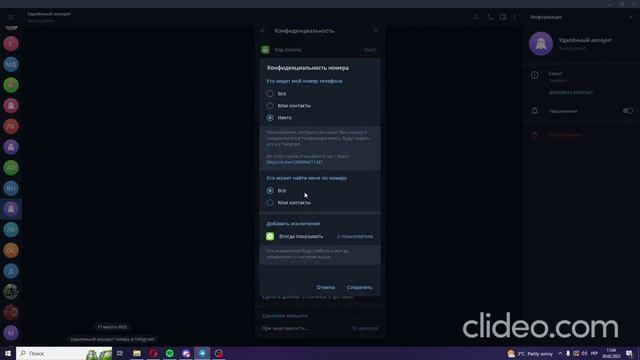Click the "2 пользователя" exceptions count
This screenshot has height=360, width=640.
tap(355, 236)
